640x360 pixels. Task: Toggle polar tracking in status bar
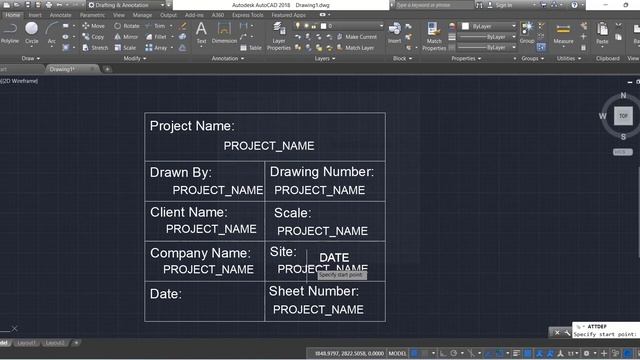453,353
